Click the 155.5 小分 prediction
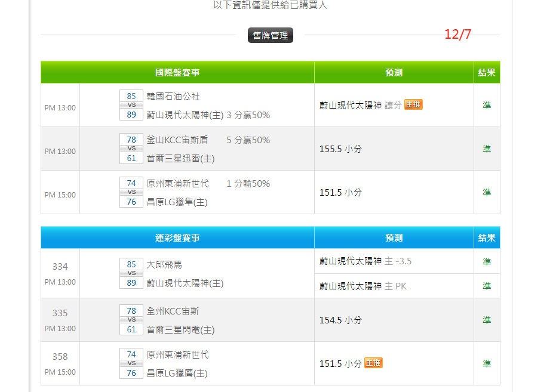Viewport: 556px width, 392px height. [x=340, y=149]
